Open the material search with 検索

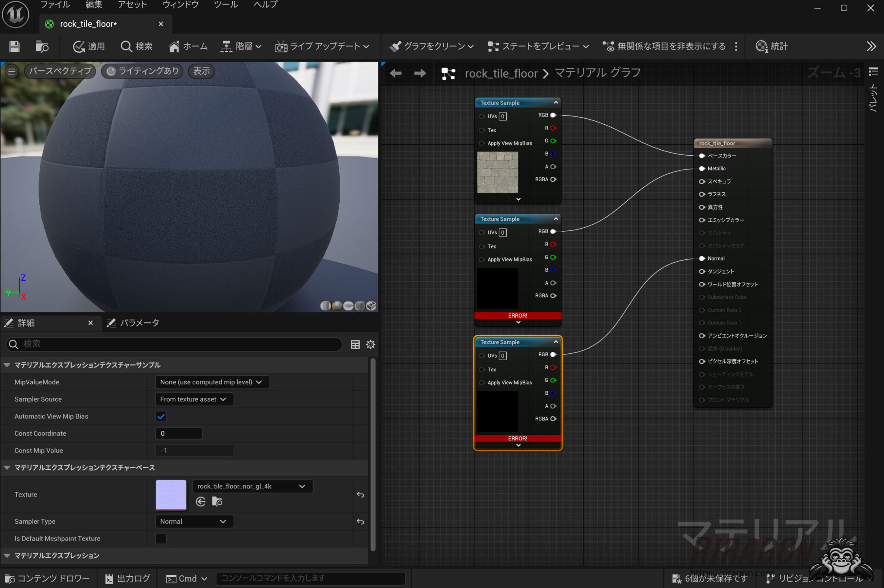[137, 46]
